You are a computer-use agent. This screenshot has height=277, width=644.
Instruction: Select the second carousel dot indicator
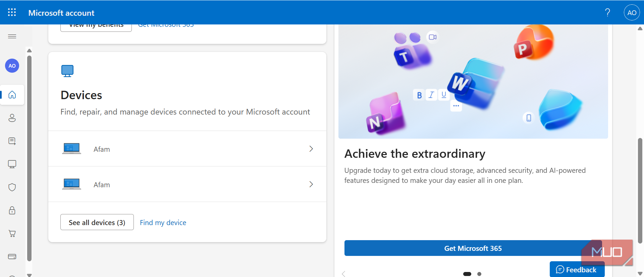tap(479, 274)
